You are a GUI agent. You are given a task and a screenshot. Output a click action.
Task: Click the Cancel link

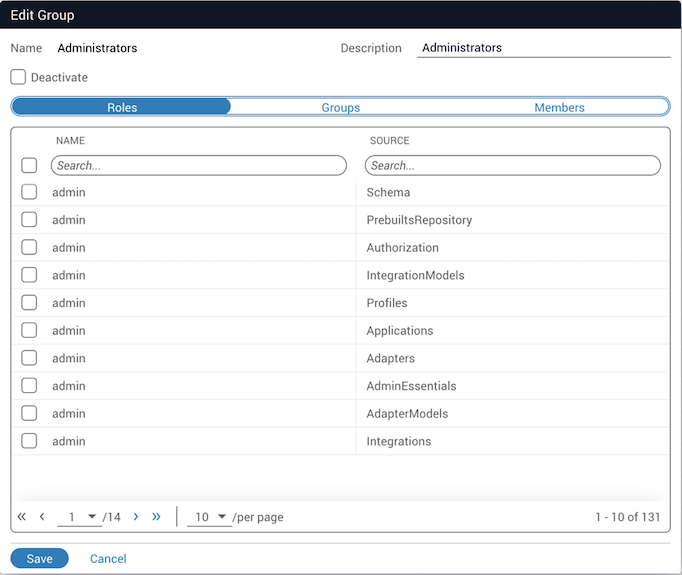[x=108, y=558]
